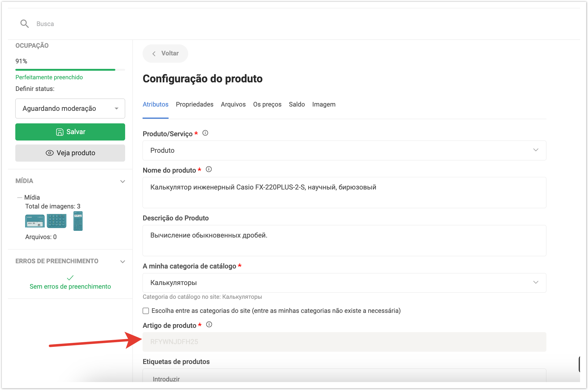Open the first calculator image thumbnail
This screenshot has width=588, height=390.
point(35,221)
